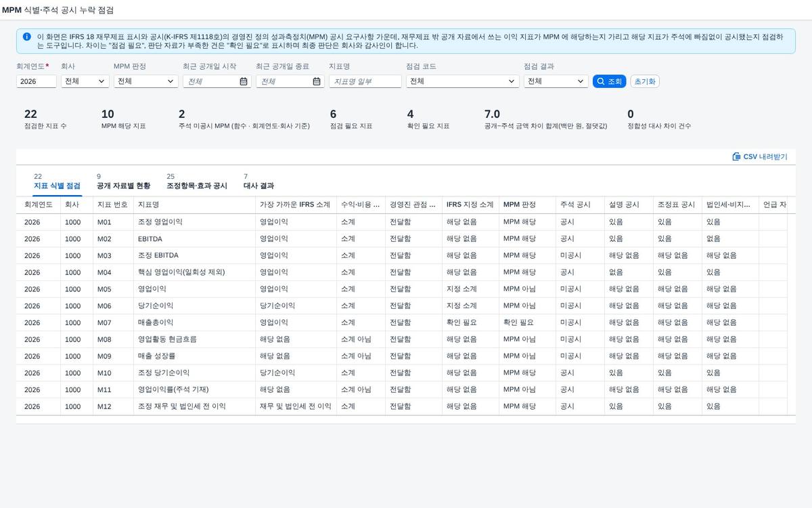Screen dimensions: 812x508
Task: Switch to the 대사 결과 tab
Action: tap(258, 182)
